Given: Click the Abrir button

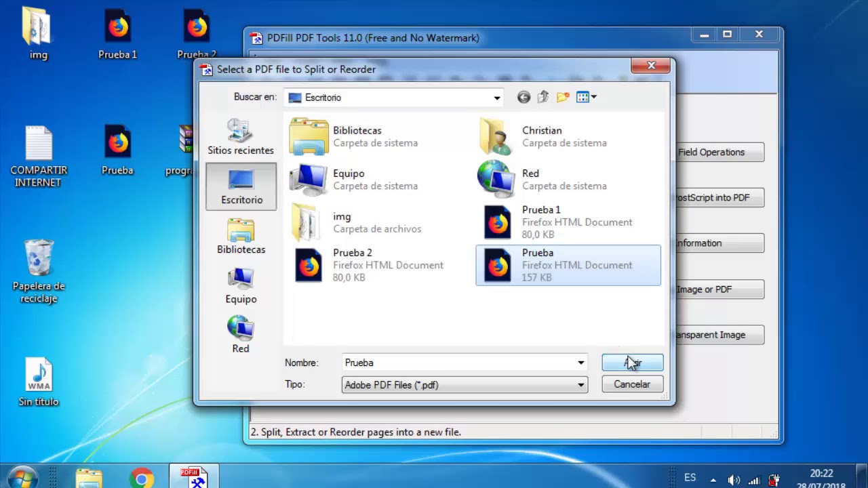Looking at the screenshot, I should (632, 363).
